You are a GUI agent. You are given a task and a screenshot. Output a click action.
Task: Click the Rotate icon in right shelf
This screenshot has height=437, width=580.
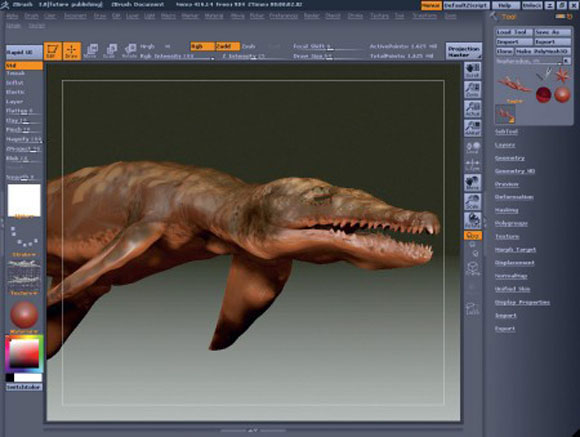click(473, 221)
